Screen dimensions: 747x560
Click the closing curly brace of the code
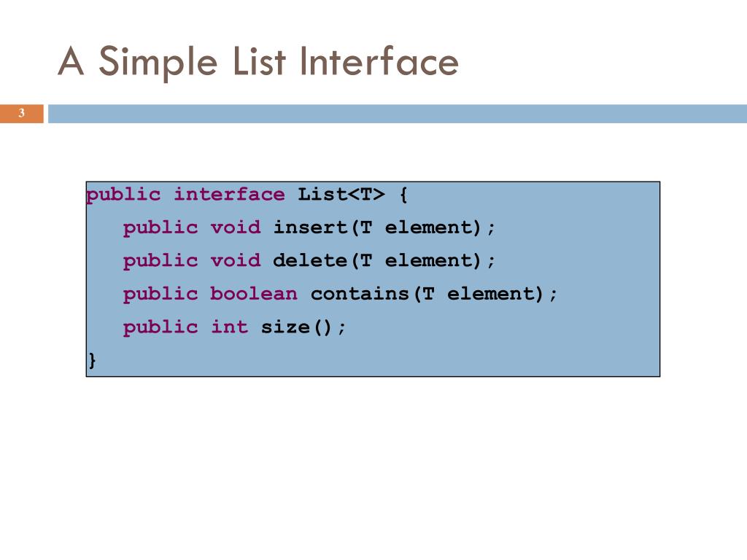click(92, 360)
